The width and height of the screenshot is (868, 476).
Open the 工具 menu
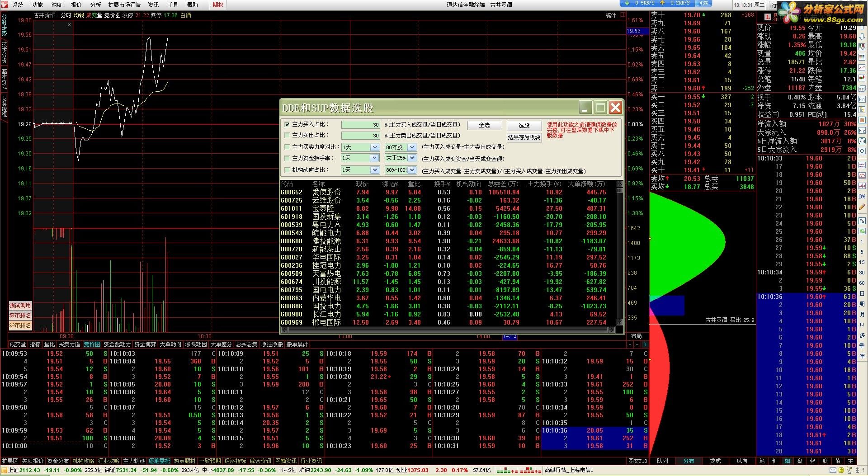pos(173,5)
